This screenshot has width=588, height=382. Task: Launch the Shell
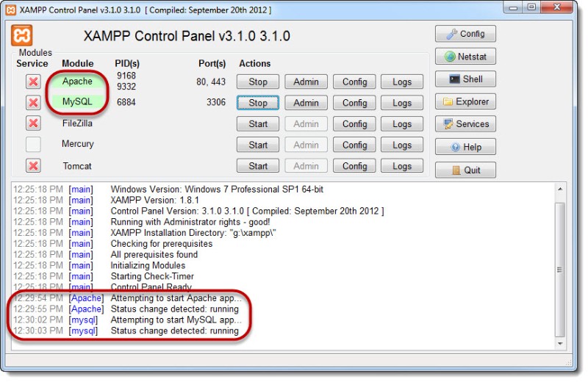465,79
